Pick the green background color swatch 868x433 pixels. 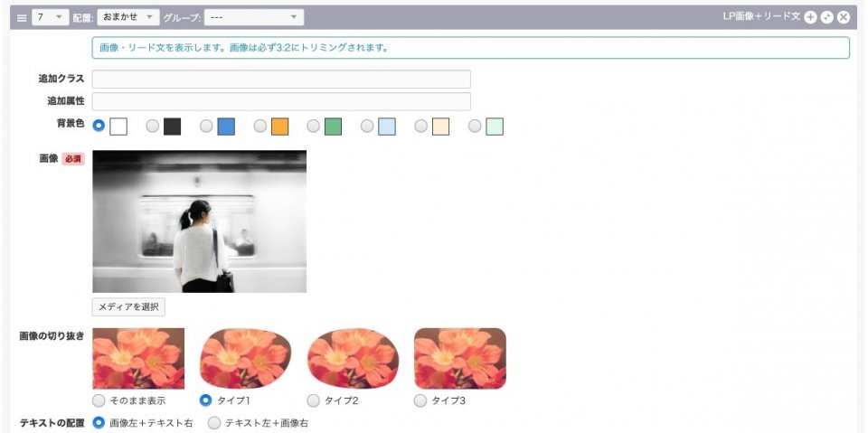(x=333, y=127)
